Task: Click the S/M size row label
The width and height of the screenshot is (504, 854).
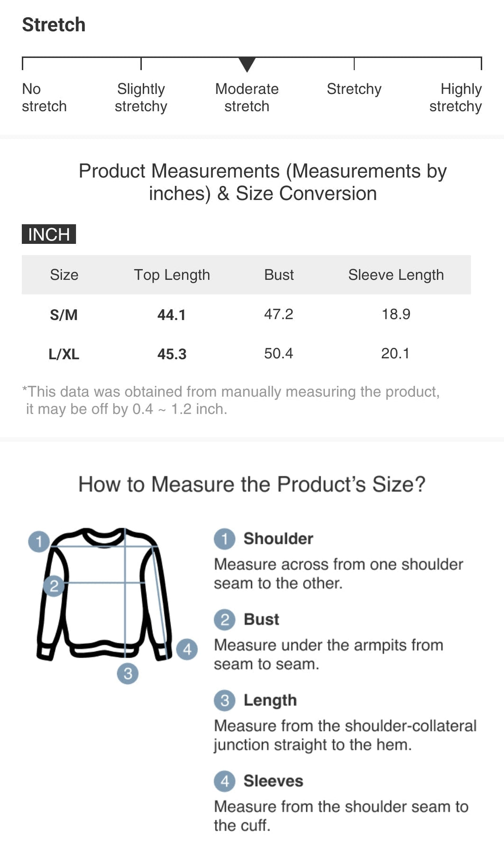Action: pos(64,315)
